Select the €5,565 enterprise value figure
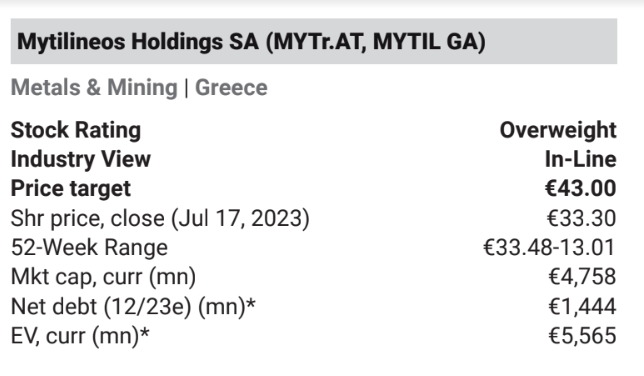Screen dimensions: 644x376 (582, 336)
